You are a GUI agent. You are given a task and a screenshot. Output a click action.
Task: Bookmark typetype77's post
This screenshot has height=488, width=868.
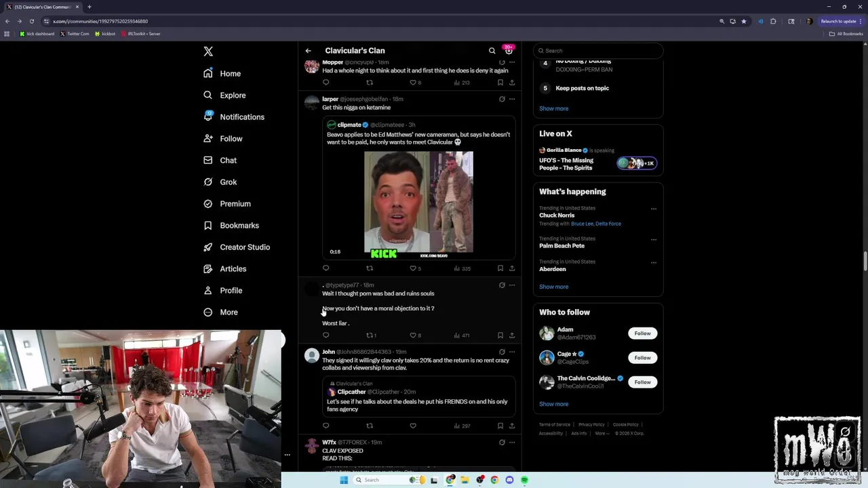tap(500, 335)
